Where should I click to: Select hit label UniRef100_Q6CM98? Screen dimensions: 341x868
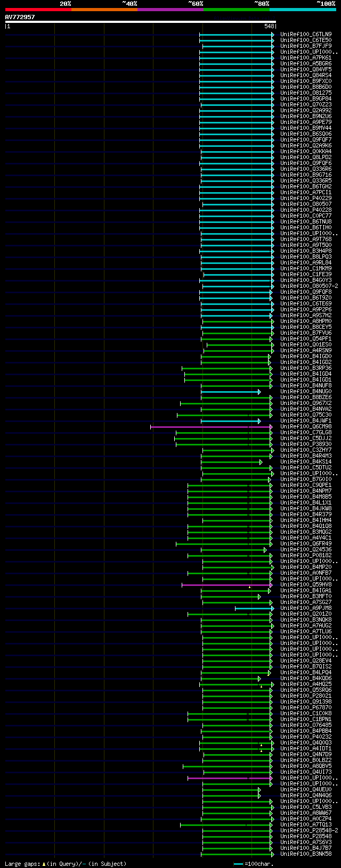point(306,426)
